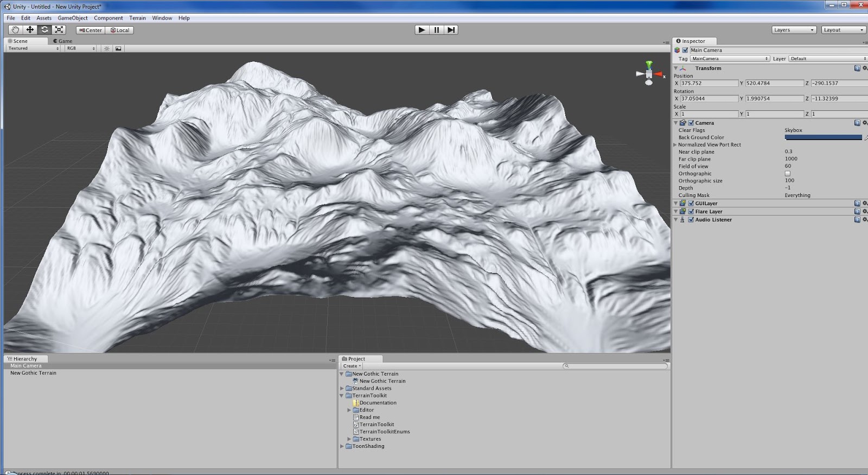Click the Position X input field
The height and width of the screenshot is (475, 868).
click(709, 83)
